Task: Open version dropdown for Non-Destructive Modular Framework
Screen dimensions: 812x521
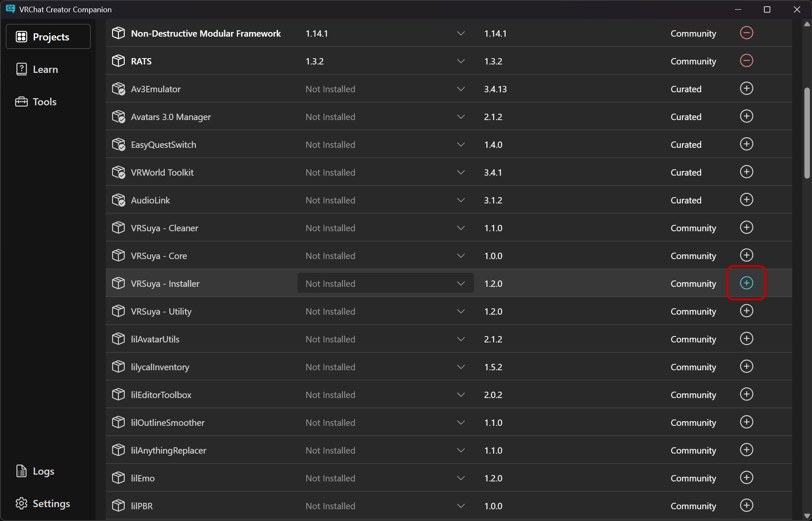Action: pyautogui.click(x=386, y=33)
